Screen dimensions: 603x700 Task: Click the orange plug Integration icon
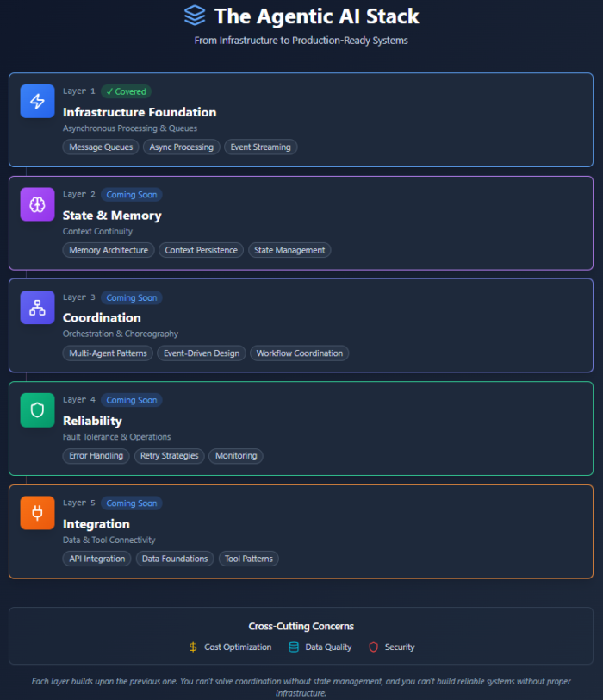(x=37, y=513)
